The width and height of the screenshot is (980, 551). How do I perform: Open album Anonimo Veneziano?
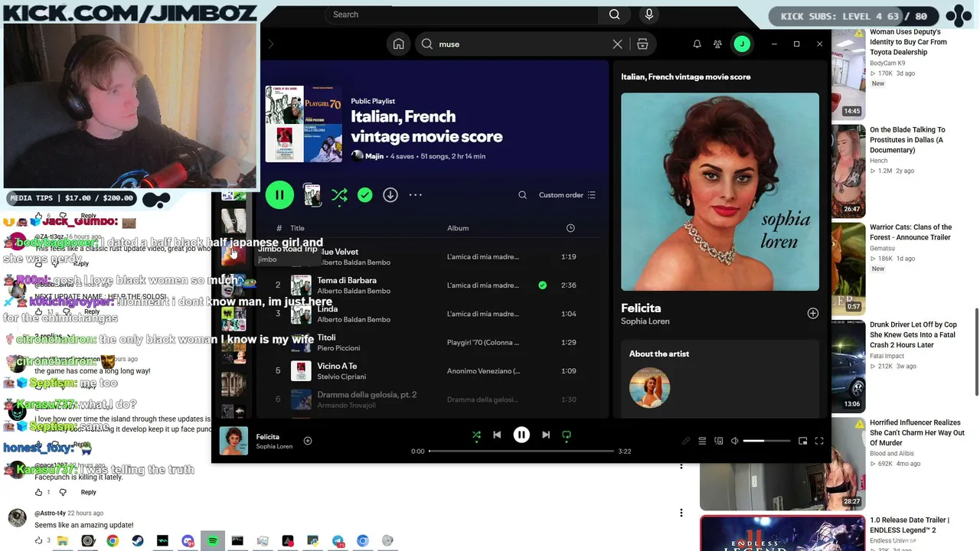483,371
